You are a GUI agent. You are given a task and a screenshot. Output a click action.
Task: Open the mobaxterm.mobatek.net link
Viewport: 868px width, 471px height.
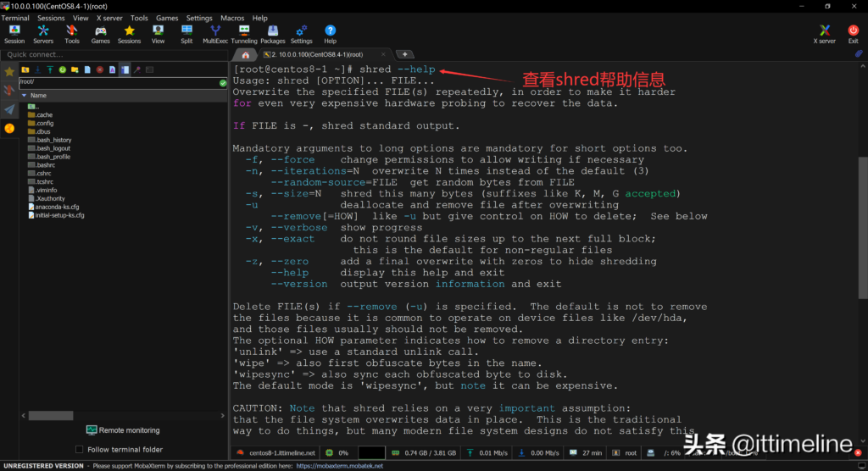pos(339,466)
